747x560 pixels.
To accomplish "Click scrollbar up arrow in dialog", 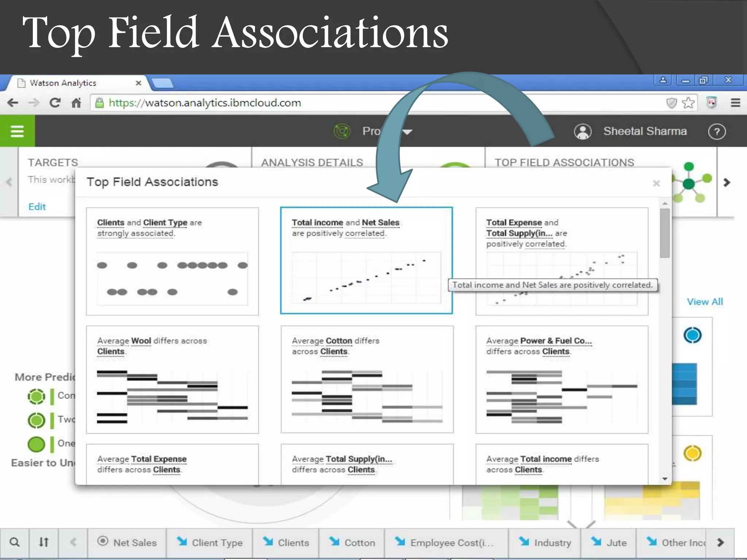I will [x=665, y=203].
